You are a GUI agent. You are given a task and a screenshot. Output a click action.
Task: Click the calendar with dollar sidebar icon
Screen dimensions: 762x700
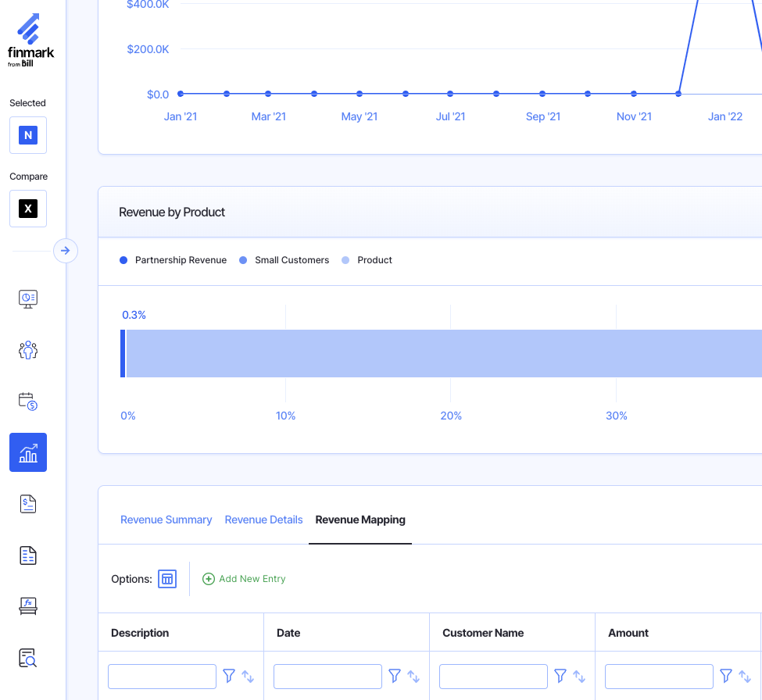click(x=28, y=402)
